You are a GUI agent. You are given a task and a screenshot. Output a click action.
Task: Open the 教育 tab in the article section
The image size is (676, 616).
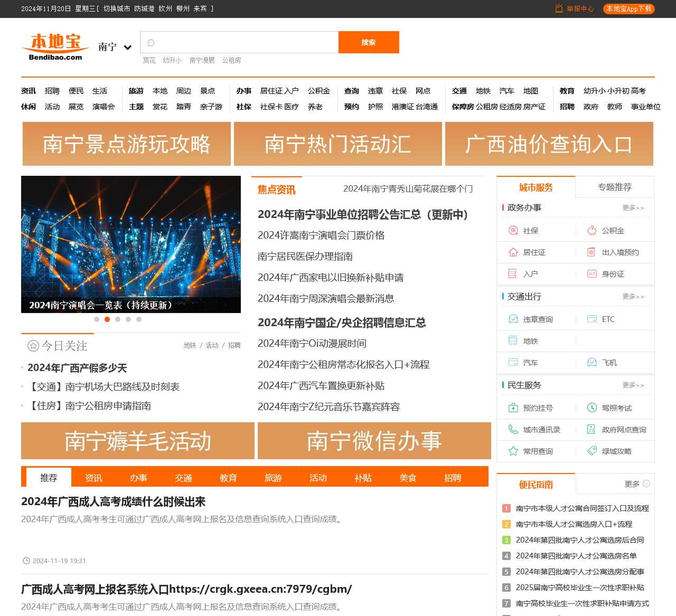[x=228, y=478]
